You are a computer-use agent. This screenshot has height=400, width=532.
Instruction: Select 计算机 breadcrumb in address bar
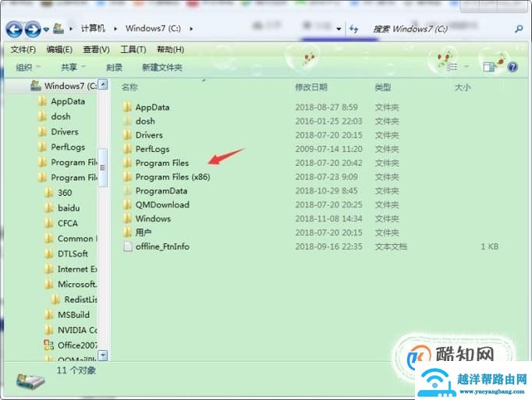pyautogui.click(x=93, y=28)
